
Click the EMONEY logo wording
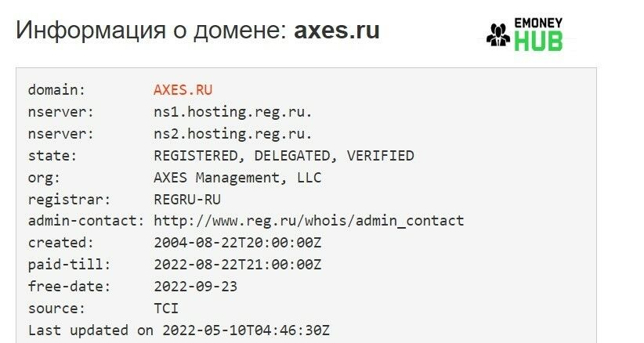[x=538, y=23]
